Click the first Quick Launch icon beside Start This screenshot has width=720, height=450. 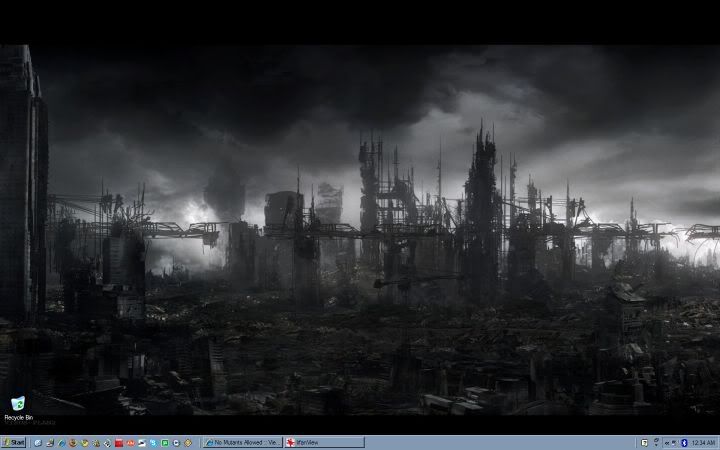click(38, 443)
